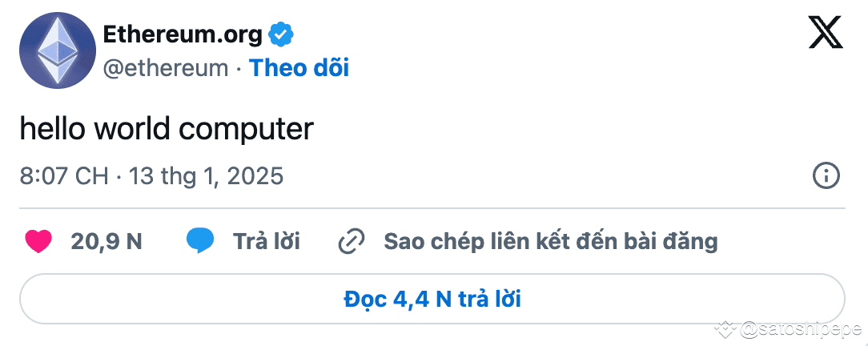This screenshot has width=868, height=346.
Task: Click the Ethereum.org display name
Action: click(x=183, y=34)
